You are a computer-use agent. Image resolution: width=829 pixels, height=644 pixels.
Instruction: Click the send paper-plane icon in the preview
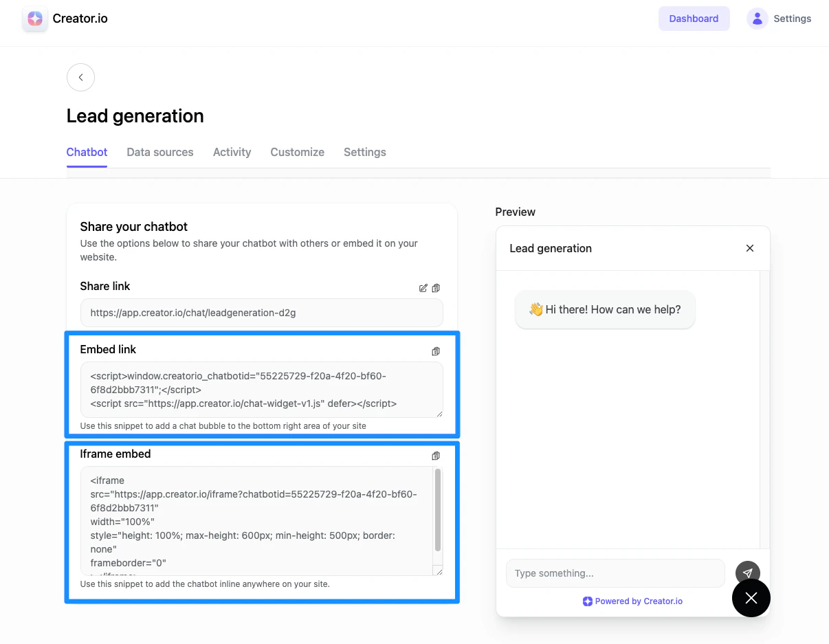748,573
